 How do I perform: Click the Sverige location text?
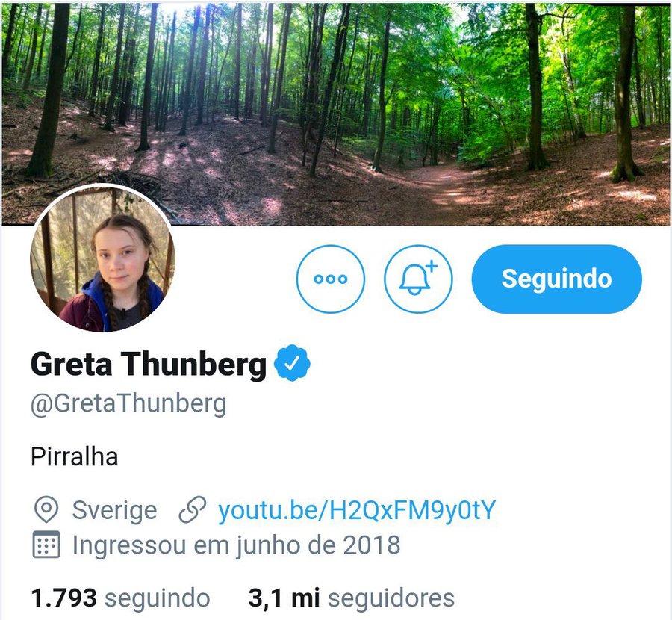pos(114,511)
